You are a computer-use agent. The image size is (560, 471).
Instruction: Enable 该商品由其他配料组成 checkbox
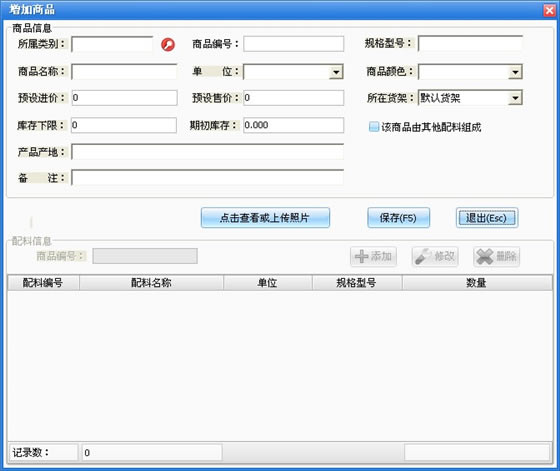pos(374,127)
